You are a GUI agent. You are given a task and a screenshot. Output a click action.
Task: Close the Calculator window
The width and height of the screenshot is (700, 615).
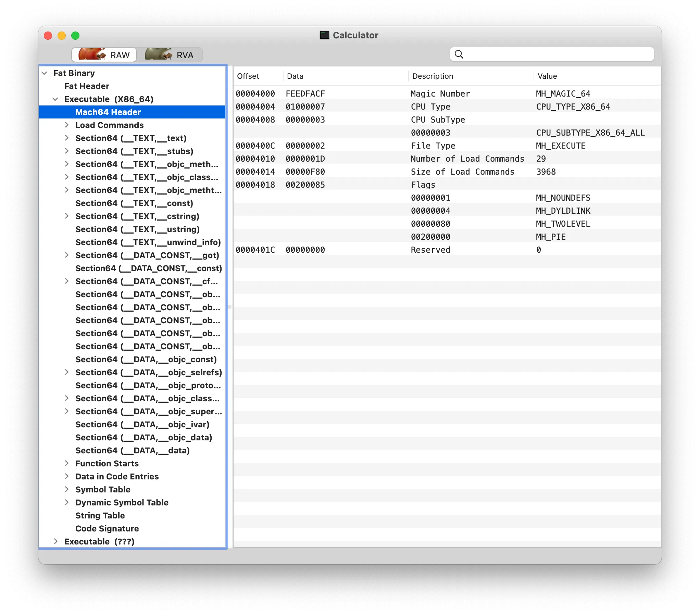pos(48,36)
